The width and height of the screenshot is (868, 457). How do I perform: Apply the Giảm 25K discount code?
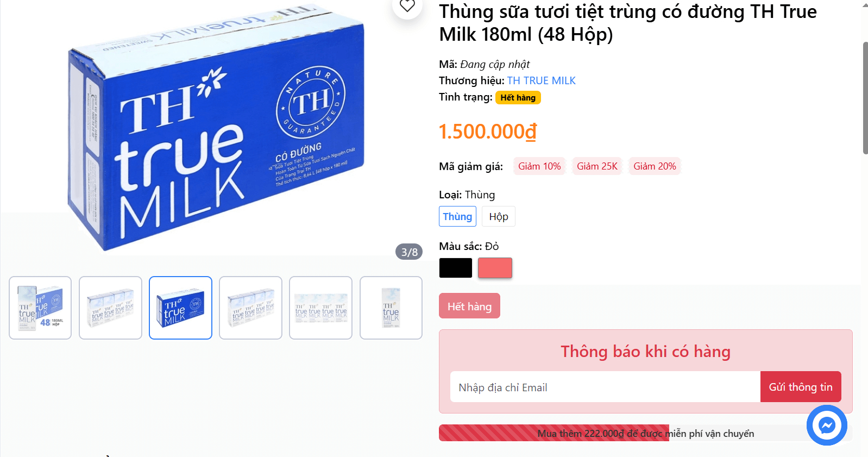click(x=597, y=166)
